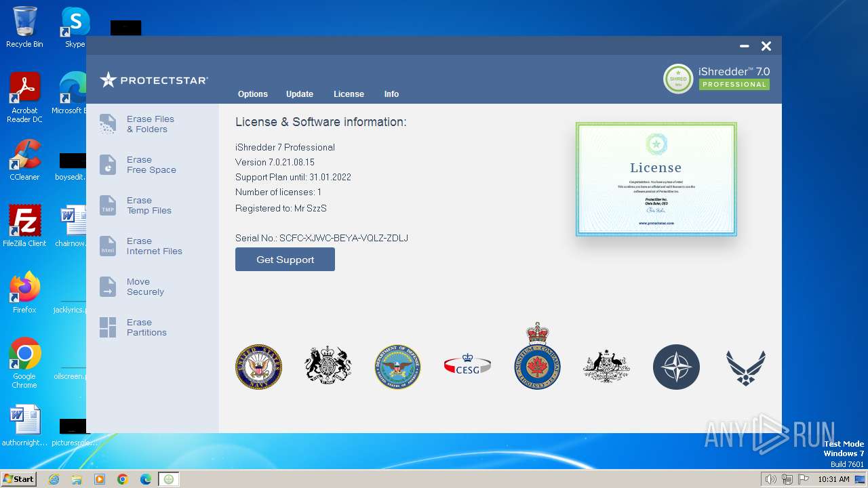Open CCleaner desktop shortcut

click(x=24, y=160)
